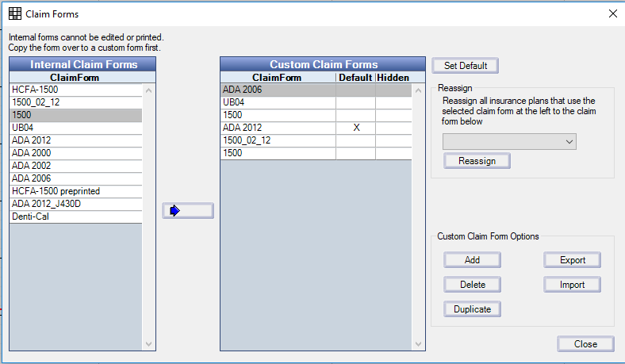Open the Reassign claim form dropdown
The width and height of the screenshot is (625, 364).
(509, 141)
